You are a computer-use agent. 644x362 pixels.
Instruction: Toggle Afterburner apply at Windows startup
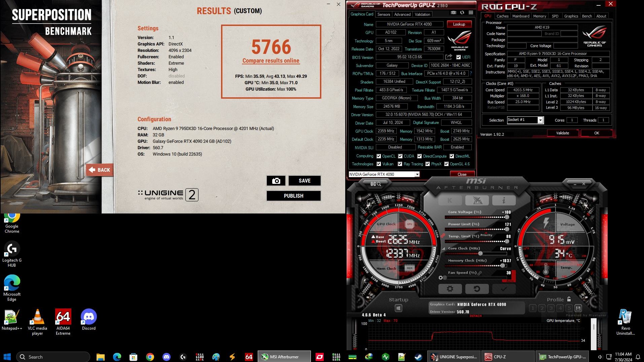coord(398,308)
